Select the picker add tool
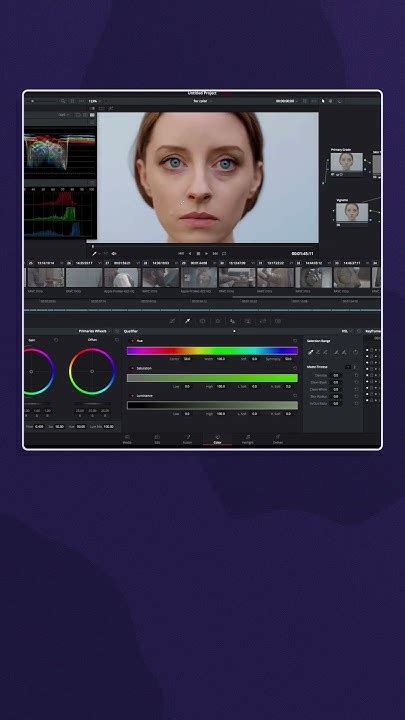This screenshot has height=720, width=405. tap(325, 352)
